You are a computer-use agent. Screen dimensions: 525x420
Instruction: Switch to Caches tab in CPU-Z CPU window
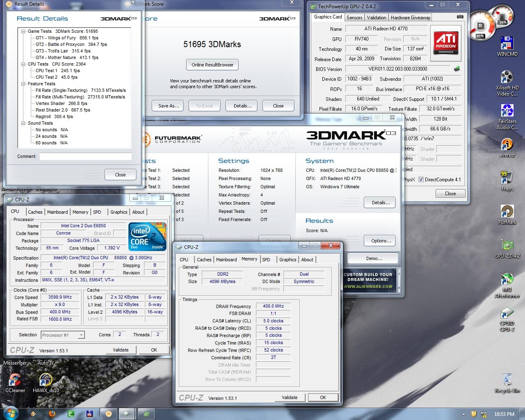pyautogui.click(x=35, y=212)
